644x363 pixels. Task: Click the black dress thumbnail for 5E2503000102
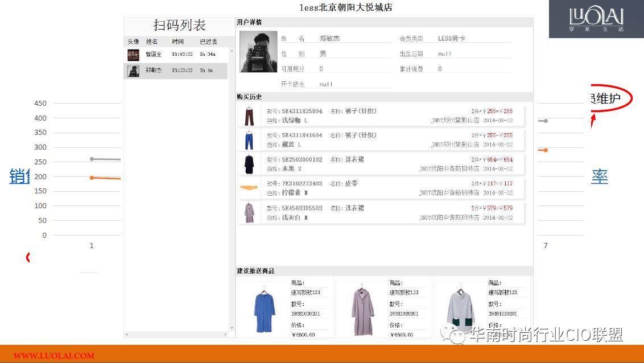[249, 164]
